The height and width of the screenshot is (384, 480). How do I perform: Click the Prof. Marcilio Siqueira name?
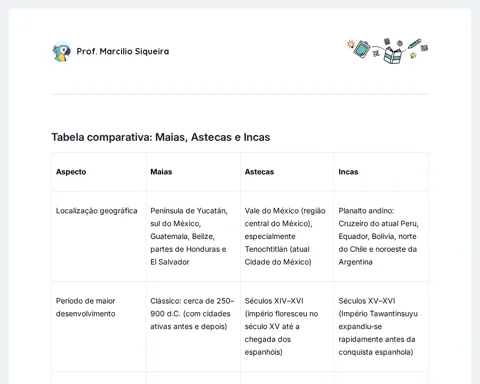[x=123, y=51]
